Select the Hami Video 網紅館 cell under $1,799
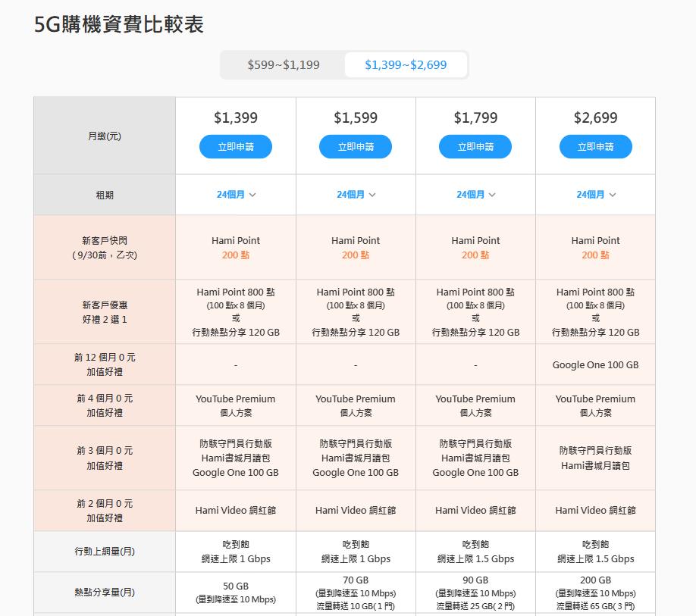 [x=475, y=510]
